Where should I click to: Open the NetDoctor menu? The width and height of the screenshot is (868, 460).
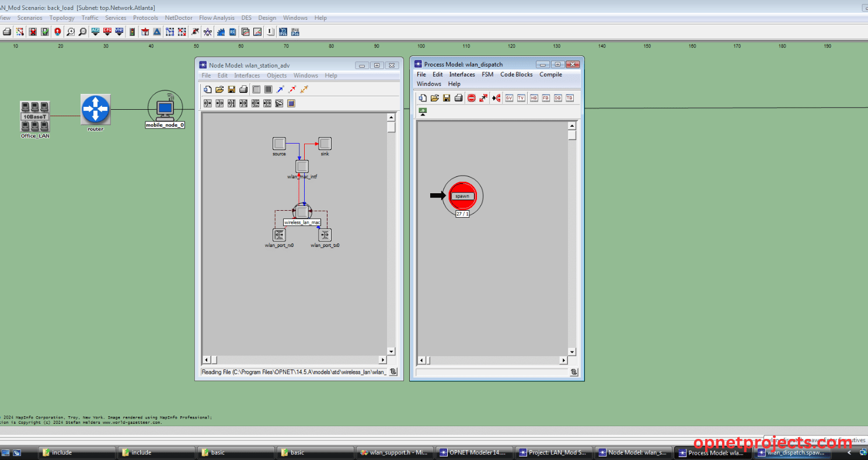[179, 18]
